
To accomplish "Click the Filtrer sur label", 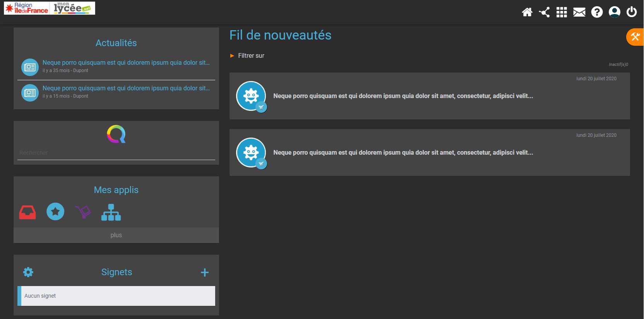I will point(251,56).
